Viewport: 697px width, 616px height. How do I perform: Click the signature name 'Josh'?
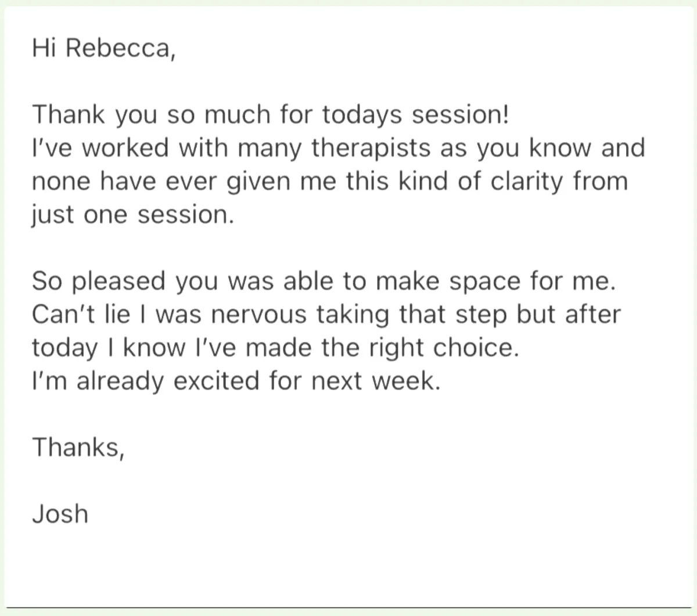60,514
